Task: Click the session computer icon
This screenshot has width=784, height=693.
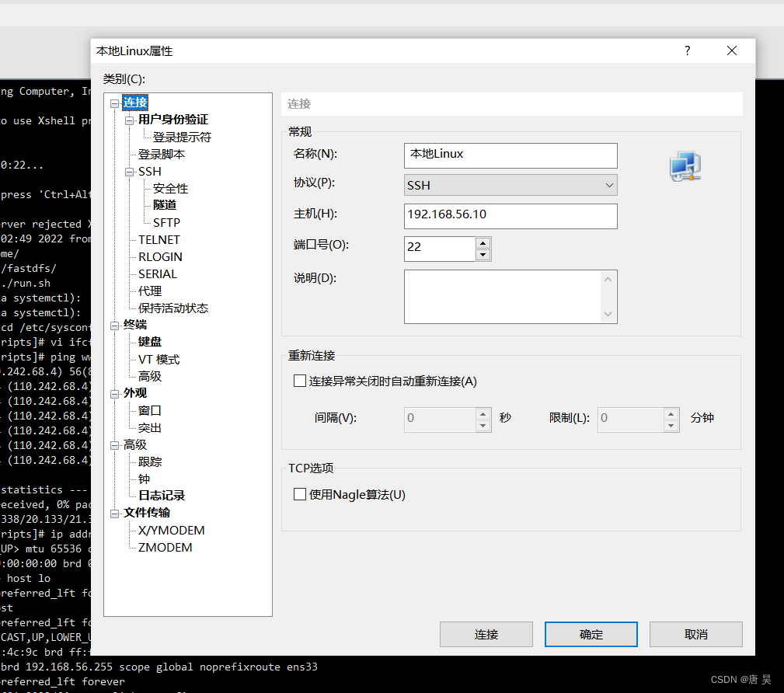Action: tap(685, 166)
